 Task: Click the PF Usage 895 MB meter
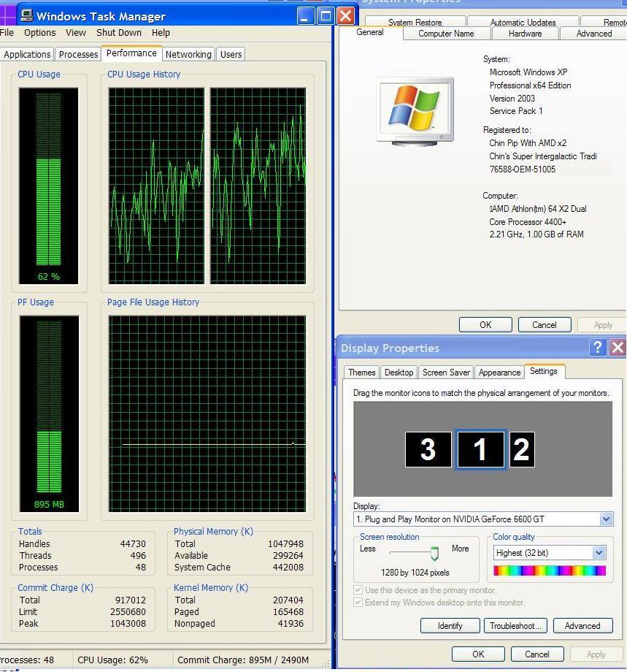(x=49, y=413)
